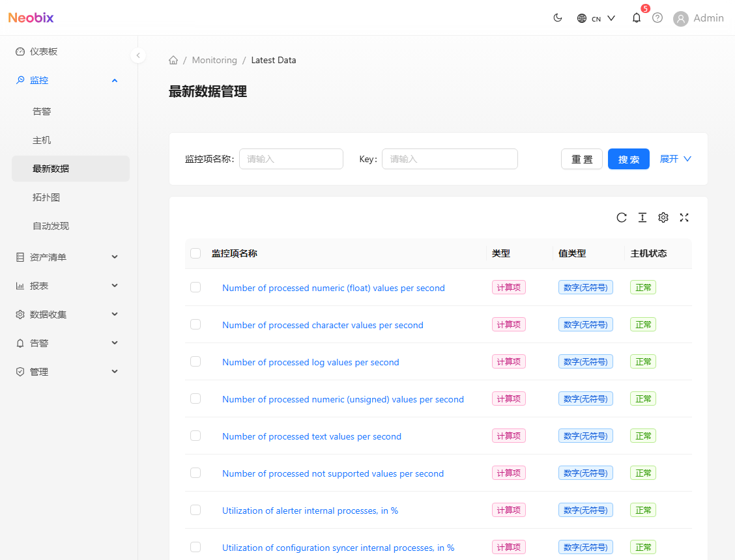Open the help question mark icon
735x560 pixels.
pyautogui.click(x=657, y=18)
